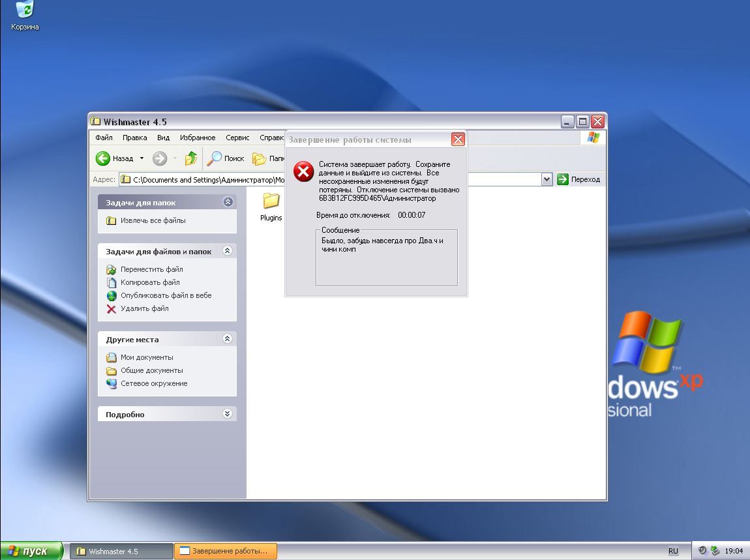The image size is (750, 560).
Task: Click the Сетевое окружение icon
Action: [x=112, y=383]
